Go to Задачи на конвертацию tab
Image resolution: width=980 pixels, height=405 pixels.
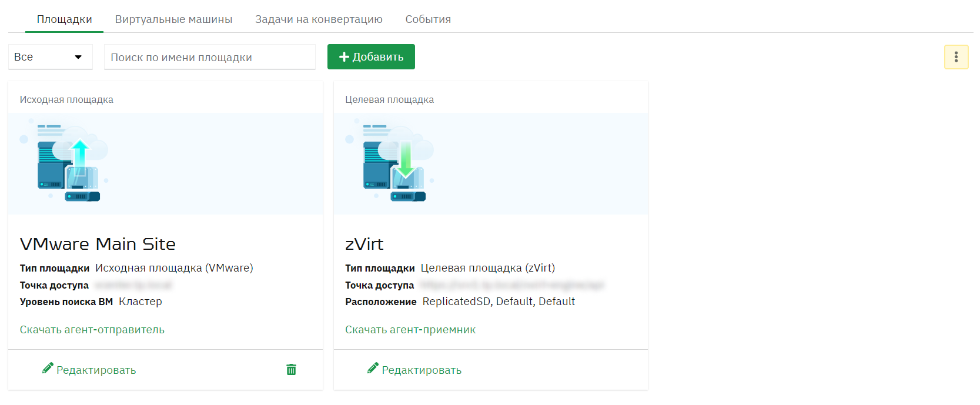coord(319,19)
